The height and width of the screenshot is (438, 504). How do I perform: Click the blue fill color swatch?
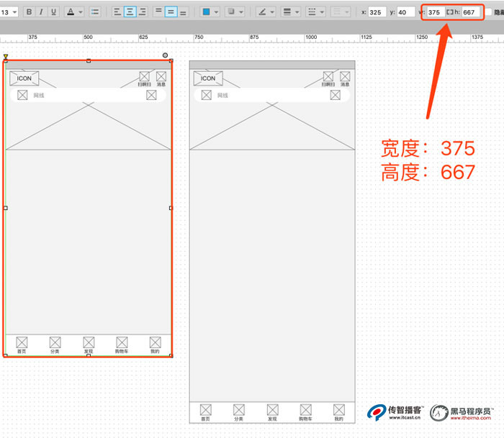pyautogui.click(x=207, y=12)
